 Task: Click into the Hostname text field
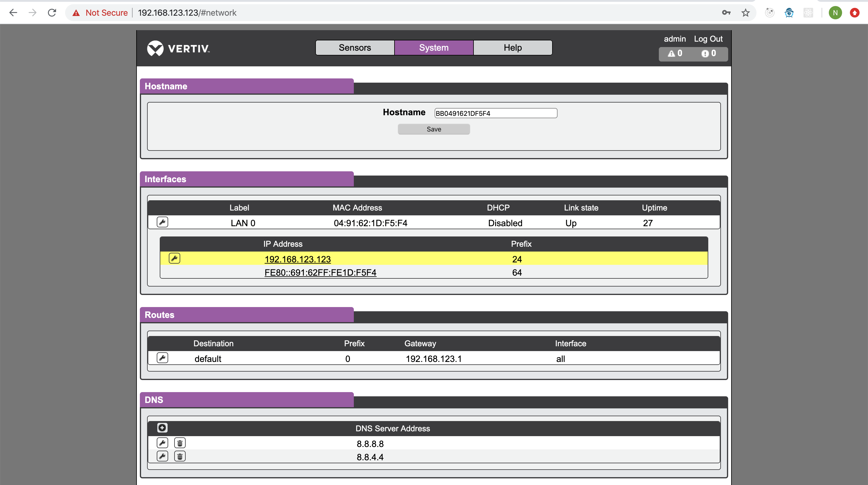pyautogui.click(x=495, y=113)
